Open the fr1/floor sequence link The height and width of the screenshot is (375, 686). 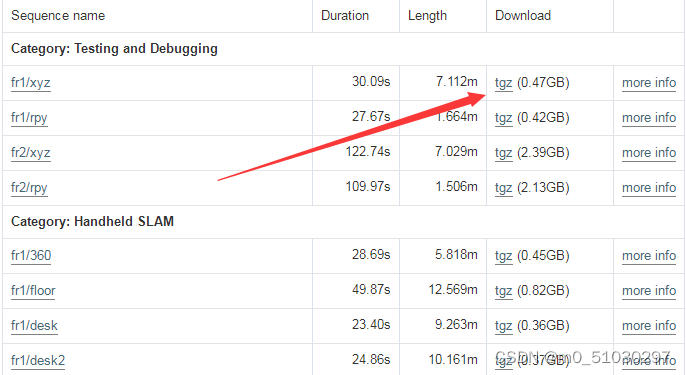pyautogui.click(x=33, y=291)
